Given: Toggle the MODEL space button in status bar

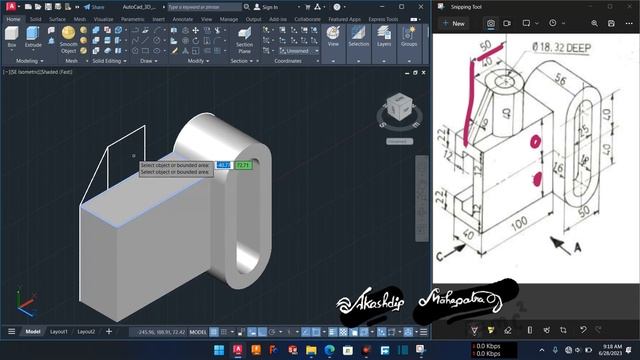Looking at the screenshot, I should (198, 332).
